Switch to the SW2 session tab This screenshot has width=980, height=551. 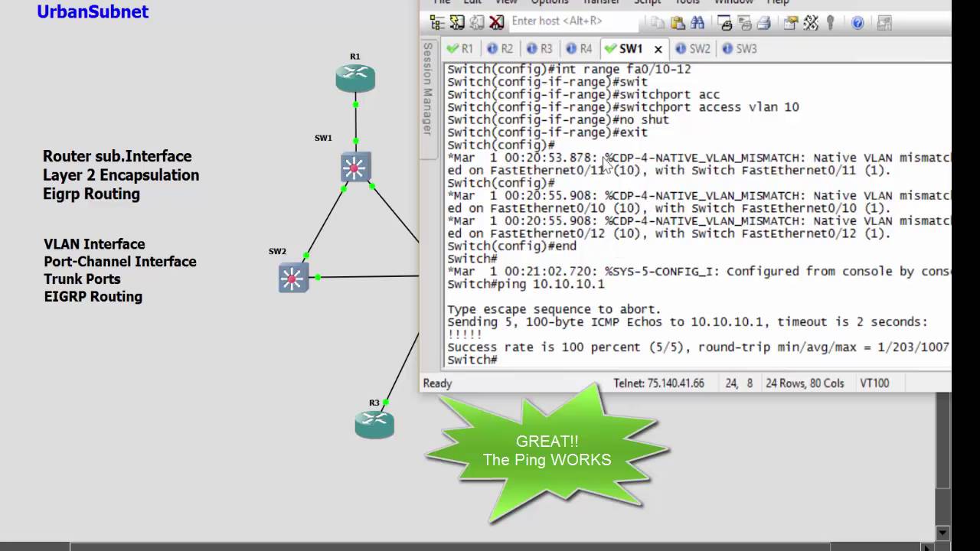(x=694, y=48)
